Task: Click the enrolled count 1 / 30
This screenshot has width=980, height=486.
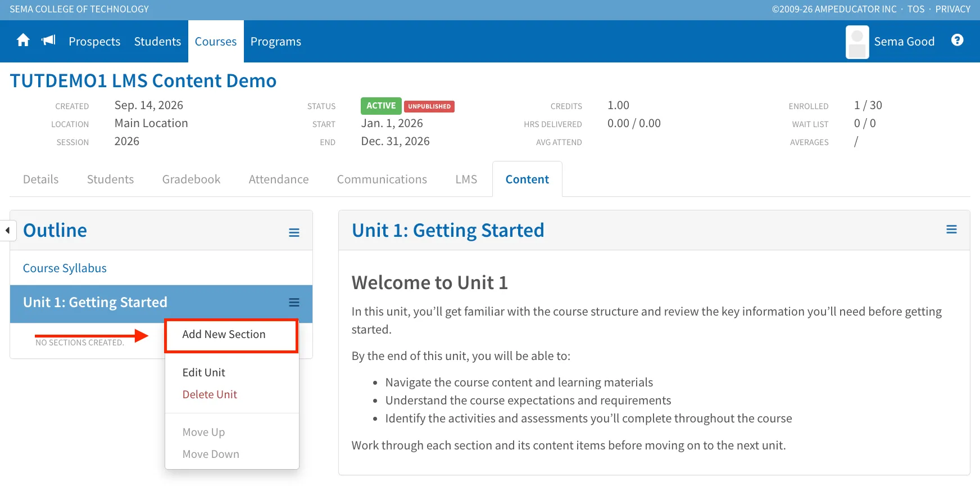Action: [x=868, y=105]
